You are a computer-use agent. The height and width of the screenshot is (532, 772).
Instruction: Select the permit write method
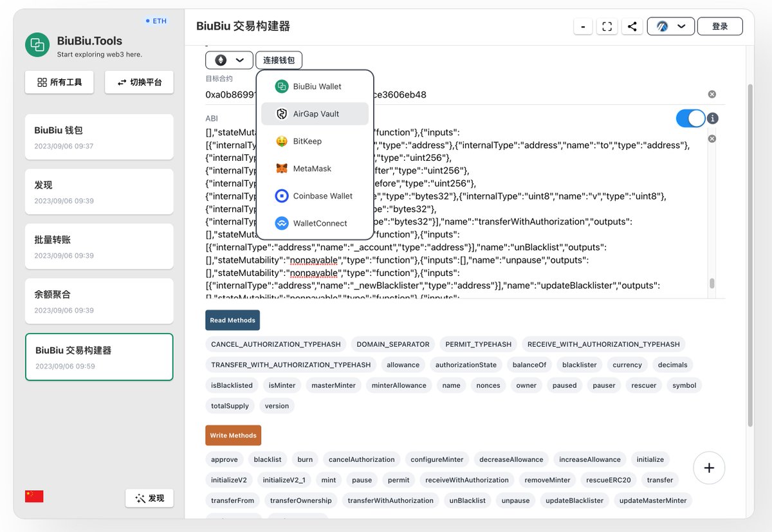pos(399,480)
